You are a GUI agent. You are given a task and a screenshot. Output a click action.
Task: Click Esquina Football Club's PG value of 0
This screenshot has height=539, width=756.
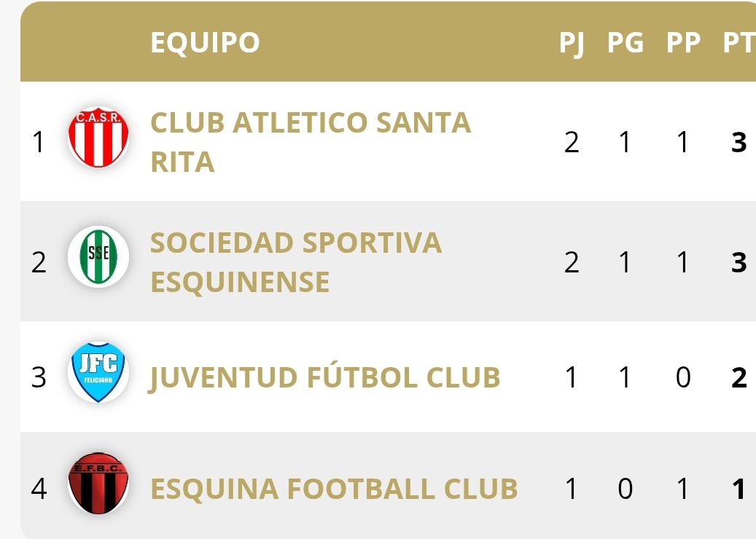point(625,489)
